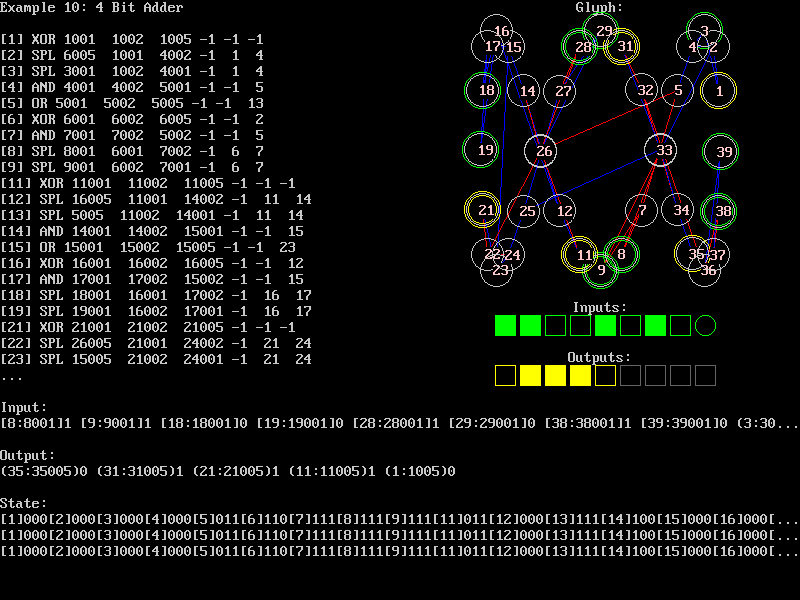
Task: Click the round green input circle
Action: pos(706,325)
